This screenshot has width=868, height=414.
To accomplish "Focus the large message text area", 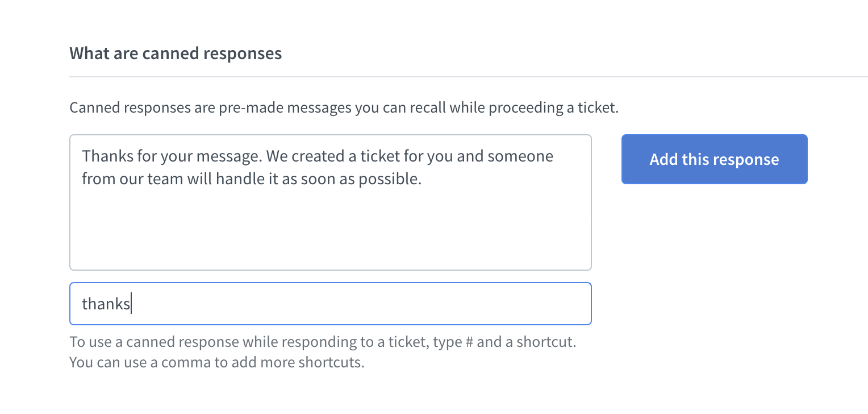I will coord(329,227).
